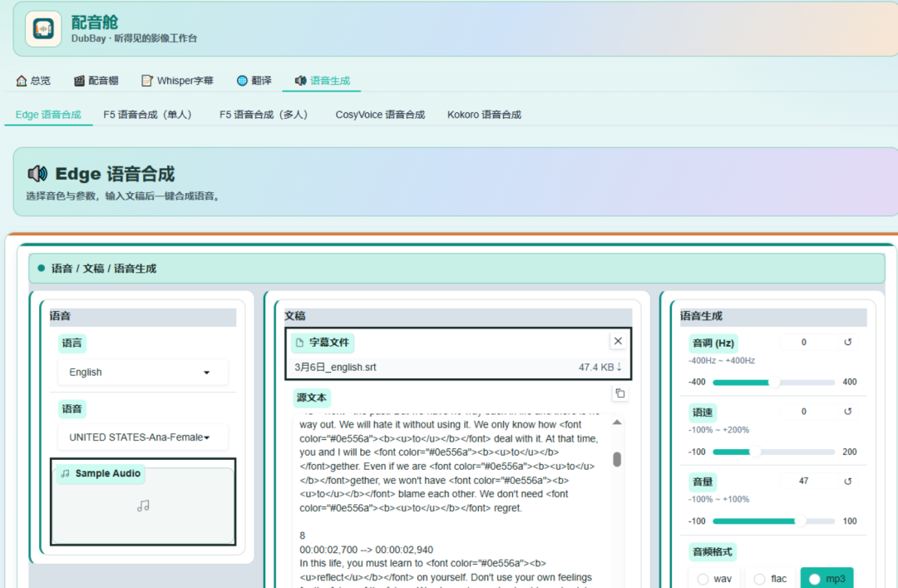Click the DubBay app logo icon
Screen dimensions: 898x588
[x=43, y=28]
